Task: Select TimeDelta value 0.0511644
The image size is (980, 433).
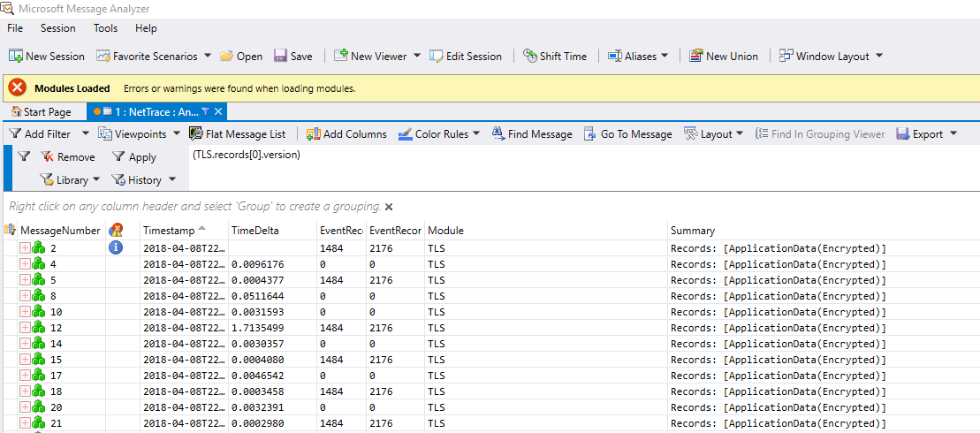Action: [x=257, y=296]
